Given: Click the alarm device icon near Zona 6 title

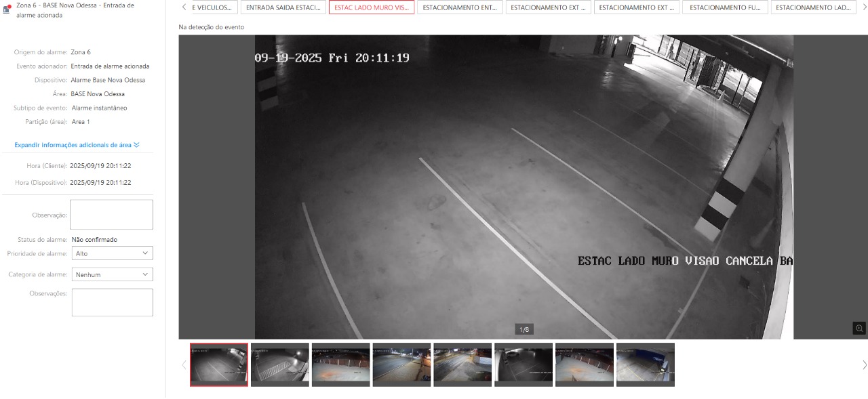Looking at the screenshot, I should (7, 9).
